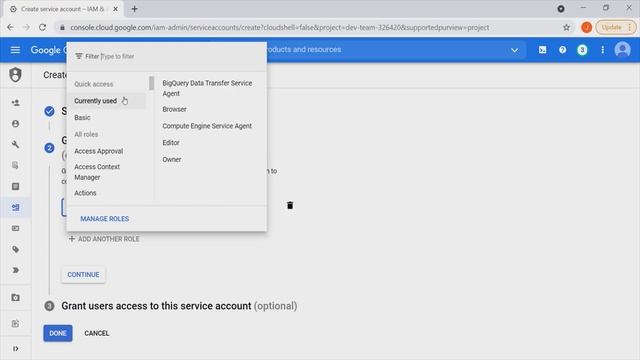Open the three-dot settings menu in header
Screen dimensions: 640x360
(602, 50)
